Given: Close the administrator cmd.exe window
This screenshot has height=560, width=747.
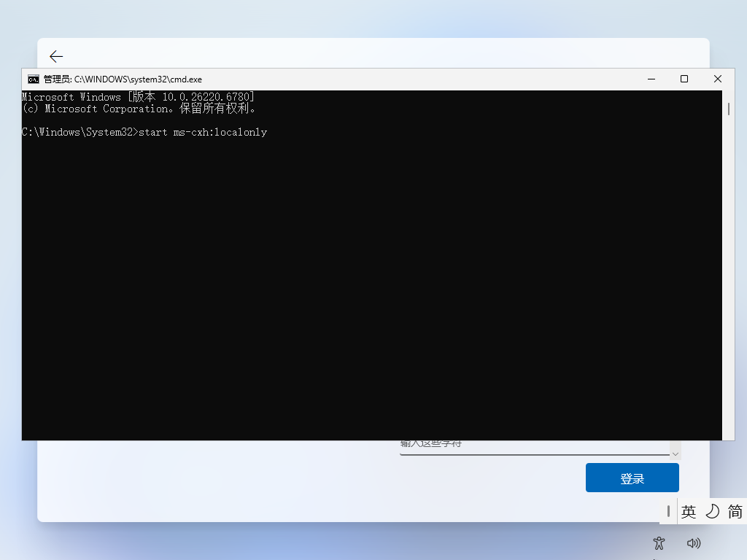Looking at the screenshot, I should click(x=718, y=79).
